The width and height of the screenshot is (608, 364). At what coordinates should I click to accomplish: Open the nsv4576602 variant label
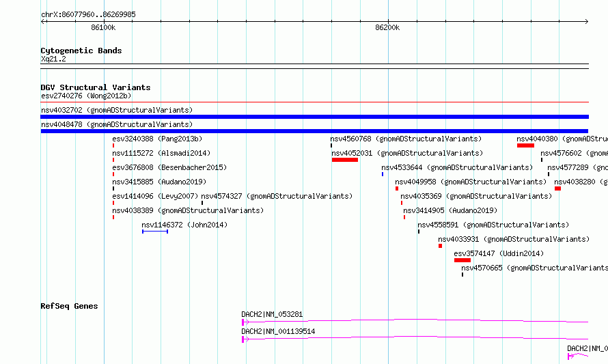point(575,153)
